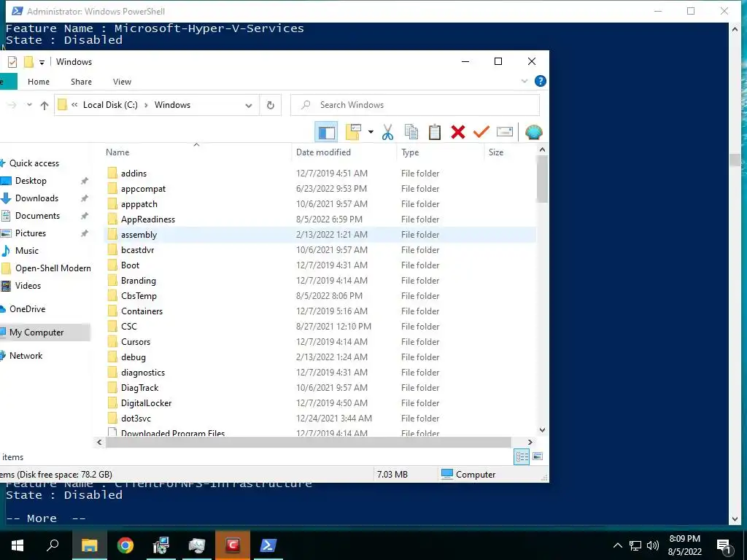Select Quick access in navigation pane
Viewport: 747px width, 560px height.
(34, 163)
